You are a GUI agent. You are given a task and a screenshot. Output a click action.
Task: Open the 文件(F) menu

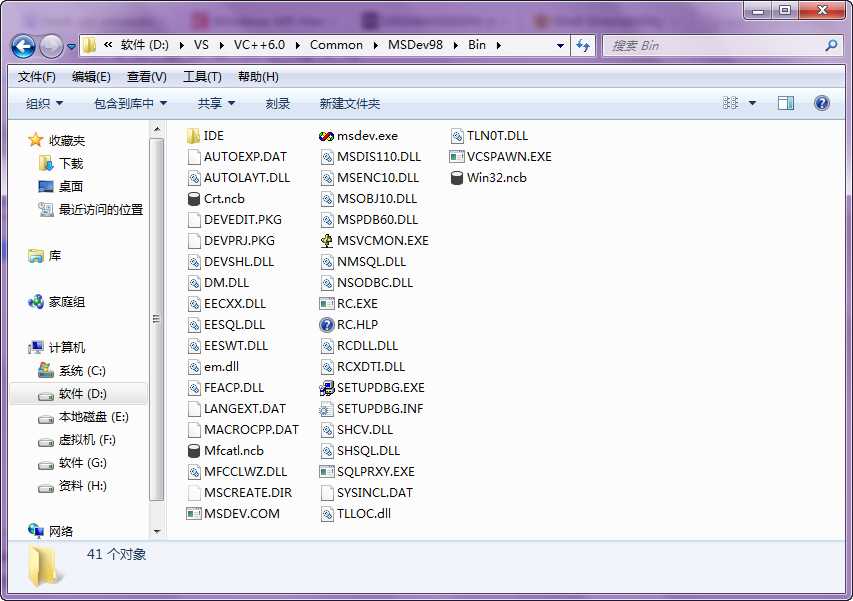(x=36, y=77)
